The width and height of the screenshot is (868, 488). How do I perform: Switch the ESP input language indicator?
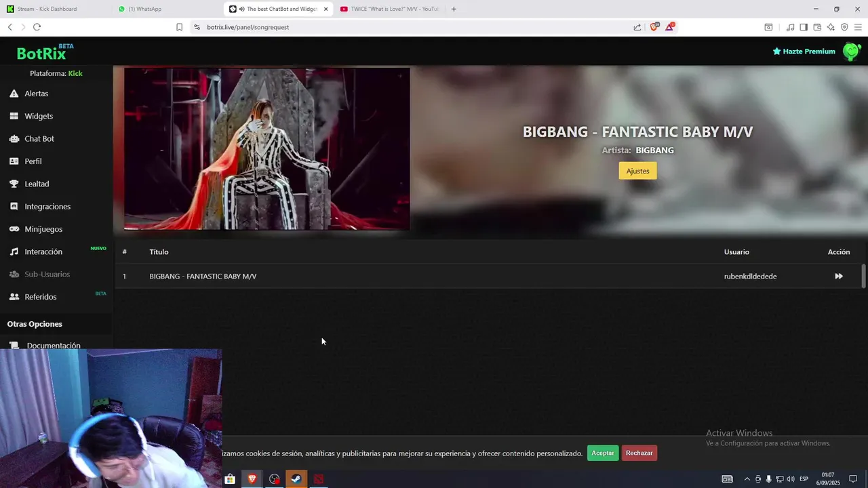[804, 479]
